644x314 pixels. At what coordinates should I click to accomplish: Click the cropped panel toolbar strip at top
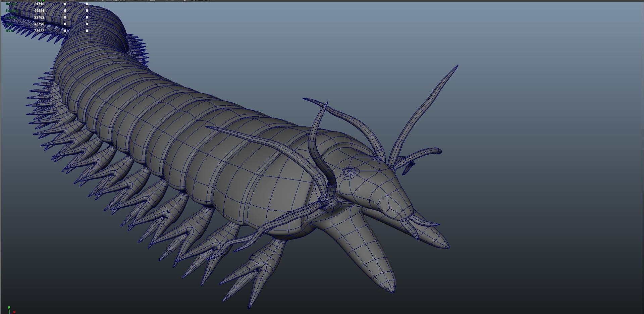point(322,1)
